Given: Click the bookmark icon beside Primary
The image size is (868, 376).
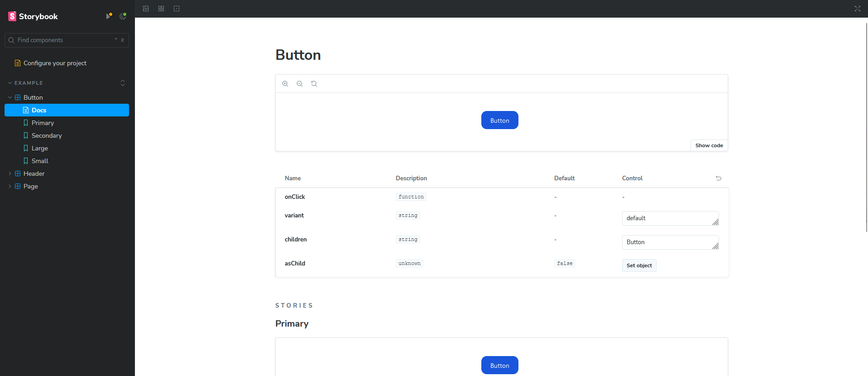Looking at the screenshot, I should click(26, 123).
